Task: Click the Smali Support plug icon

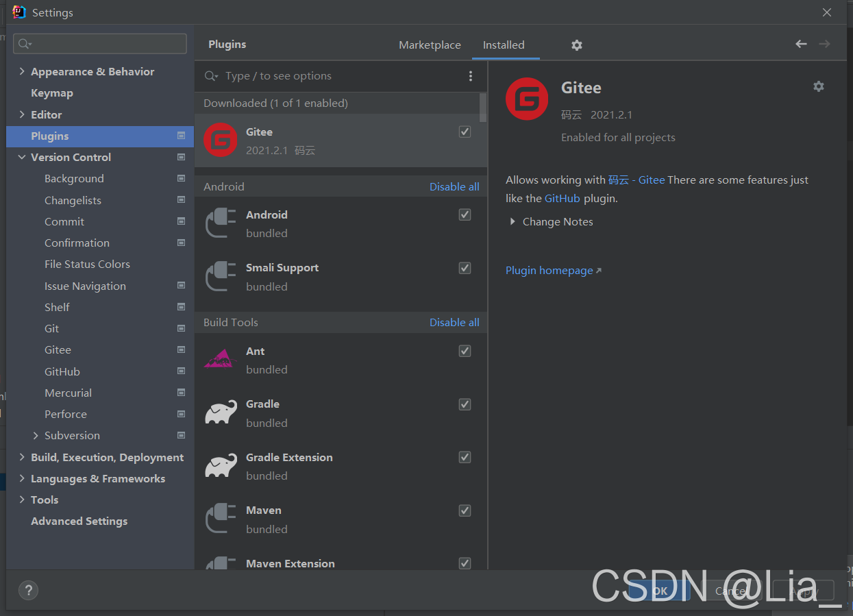Action: click(x=221, y=276)
